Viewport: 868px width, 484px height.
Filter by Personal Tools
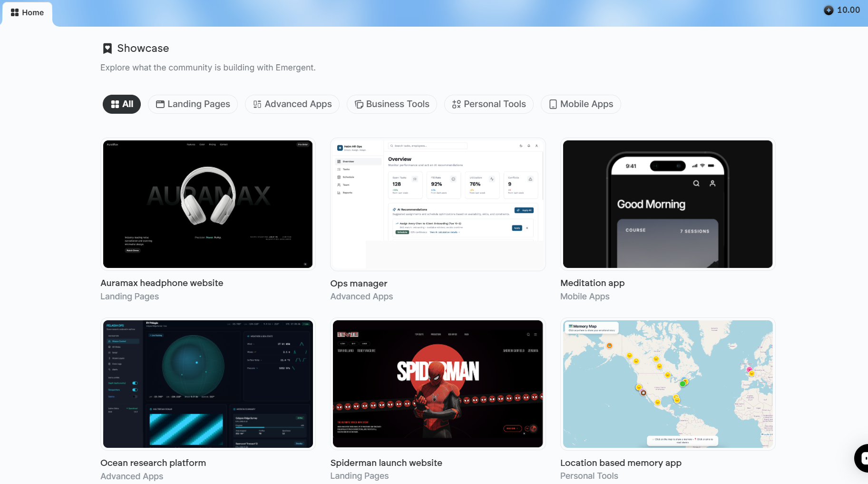point(489,104)
